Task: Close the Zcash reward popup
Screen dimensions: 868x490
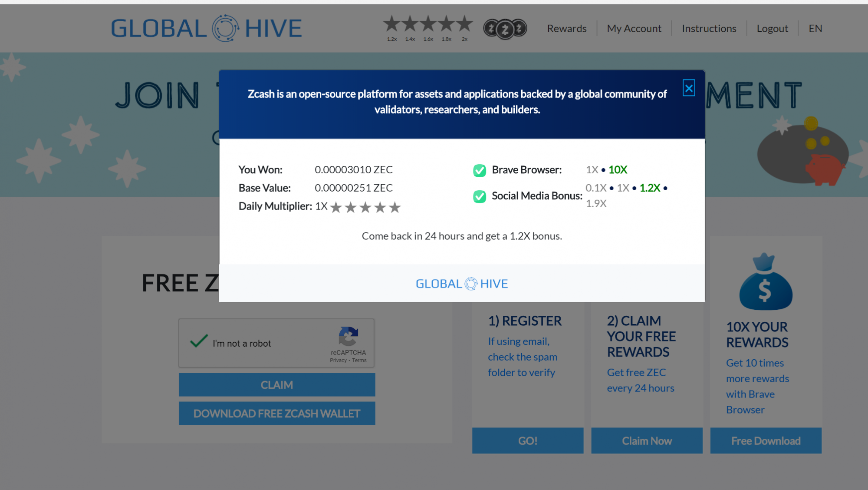Action: click(x=689, y=88)
